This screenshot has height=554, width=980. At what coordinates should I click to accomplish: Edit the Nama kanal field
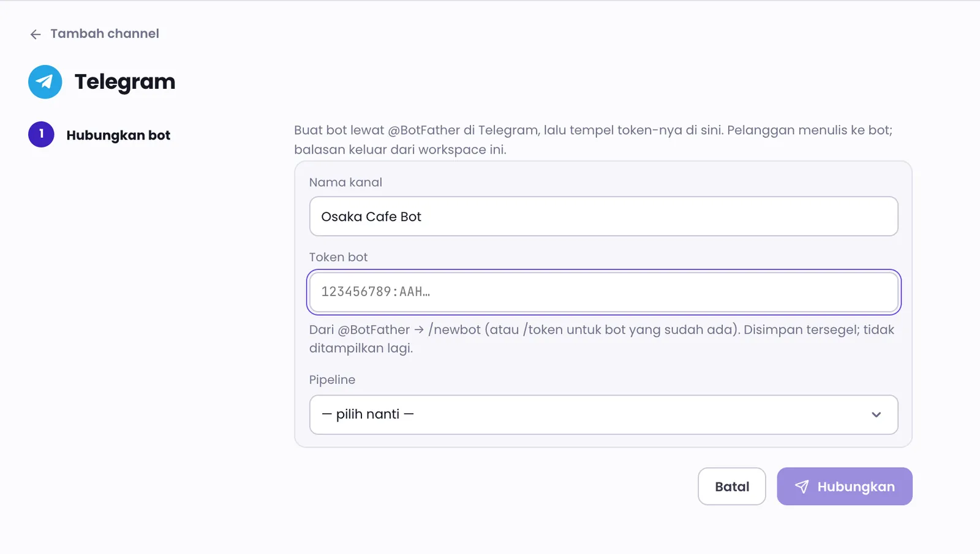pos(603,216)
